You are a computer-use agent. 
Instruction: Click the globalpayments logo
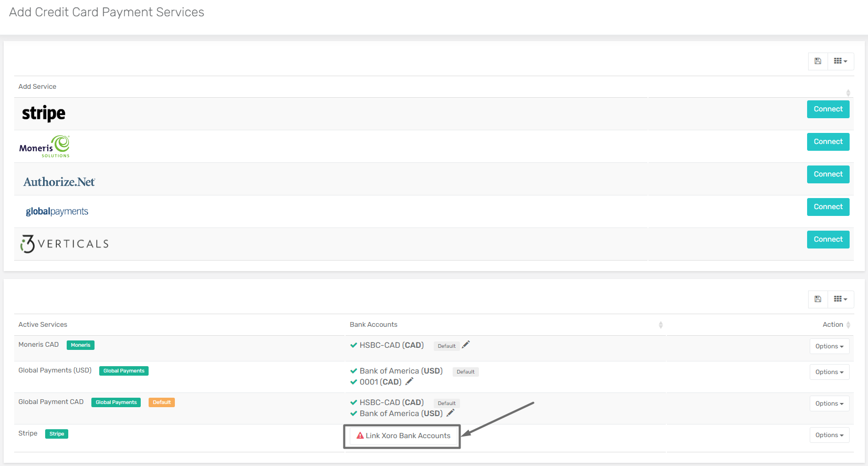57,211
